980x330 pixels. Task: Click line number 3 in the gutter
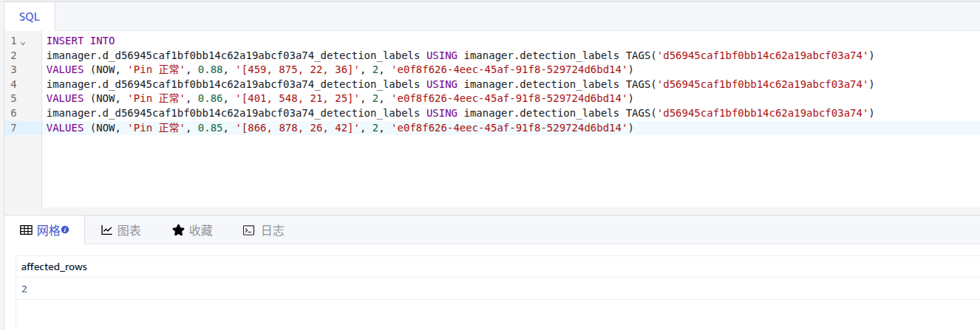coord(13,69)
